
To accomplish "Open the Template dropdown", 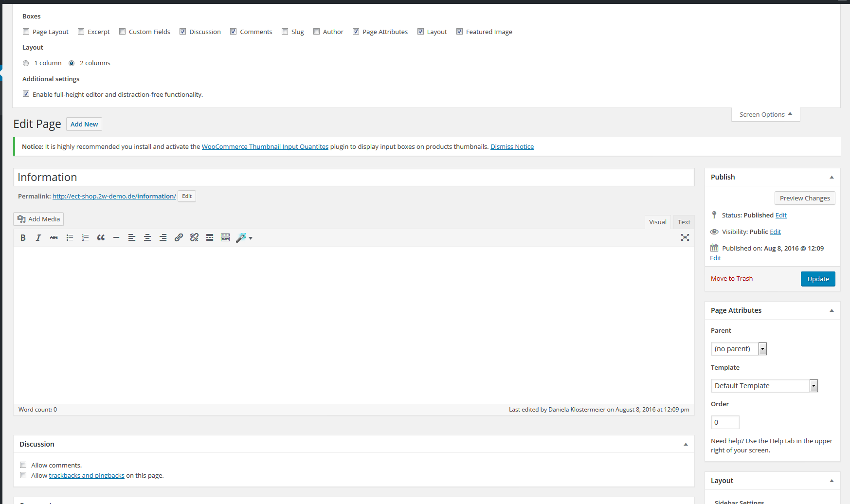I will [764, 386].
